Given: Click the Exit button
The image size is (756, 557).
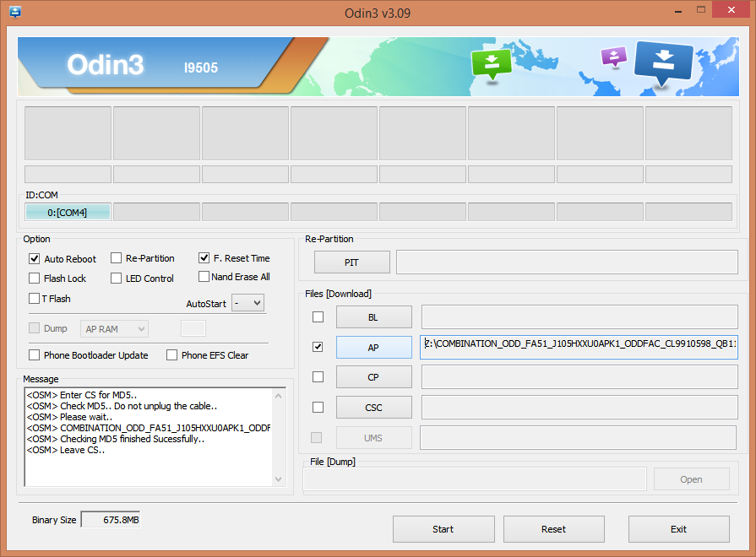Looking at the screenshot, I should [679, 529].
